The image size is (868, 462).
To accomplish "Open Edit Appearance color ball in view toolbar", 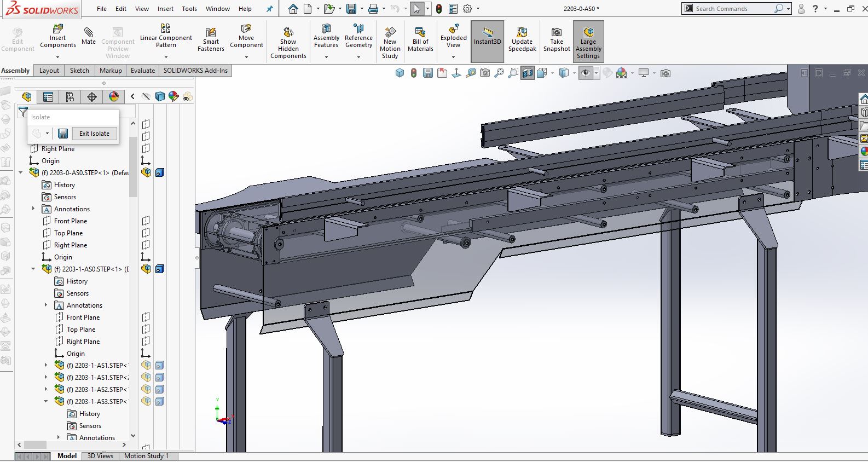I will coord(621,73).
